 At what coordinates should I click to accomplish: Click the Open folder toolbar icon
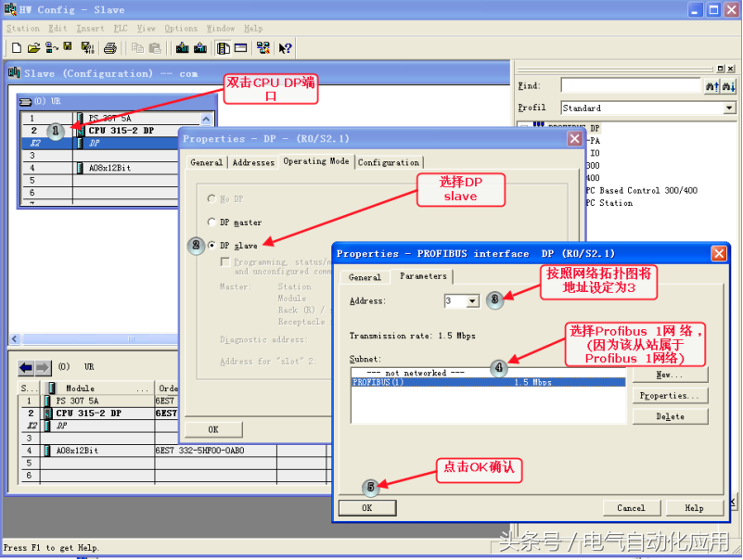pos(33,48)
